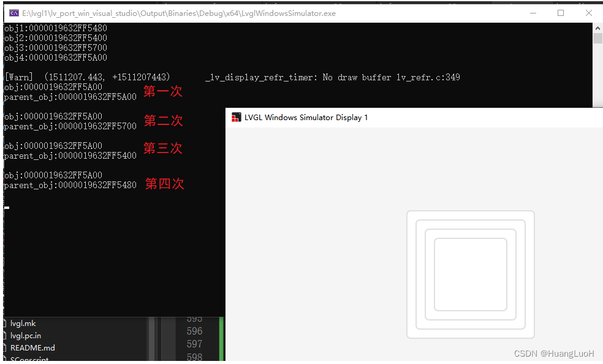Select SConscript in the file list
Image resolution: width=603 pixels, height=364 pixels.
[x=29, y=359]
